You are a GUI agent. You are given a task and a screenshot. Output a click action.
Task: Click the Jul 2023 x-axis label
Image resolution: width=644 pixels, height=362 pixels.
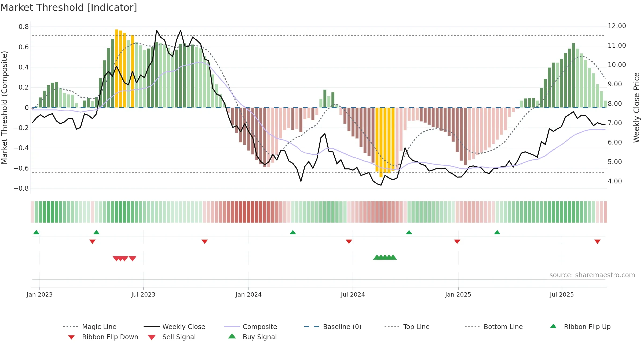pos(143,294)
